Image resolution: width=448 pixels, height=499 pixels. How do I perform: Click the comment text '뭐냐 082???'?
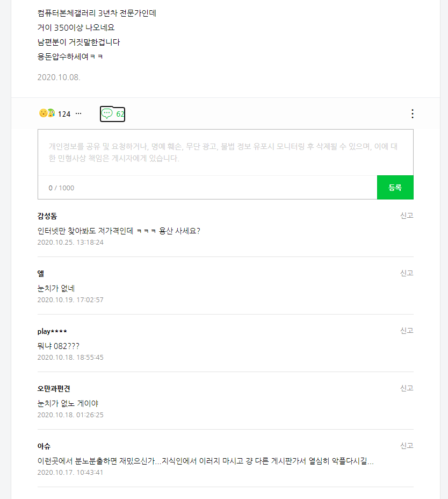[58, 346]
